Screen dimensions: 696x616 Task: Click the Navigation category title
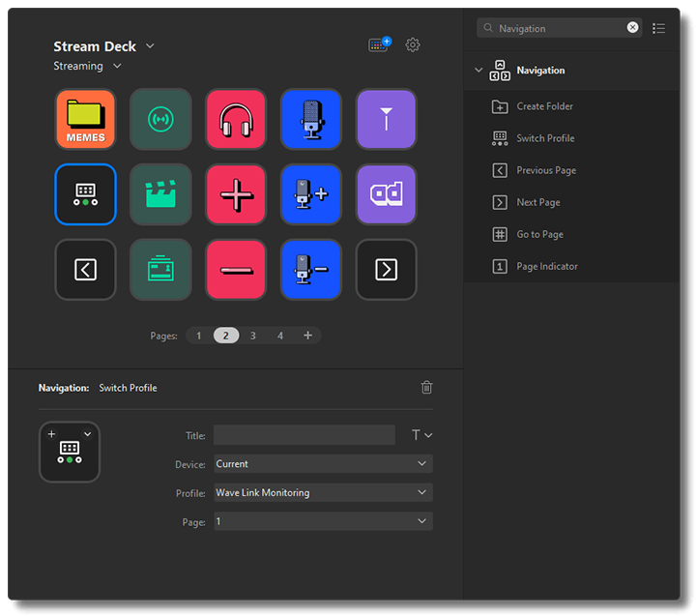(x=540, y=71)
